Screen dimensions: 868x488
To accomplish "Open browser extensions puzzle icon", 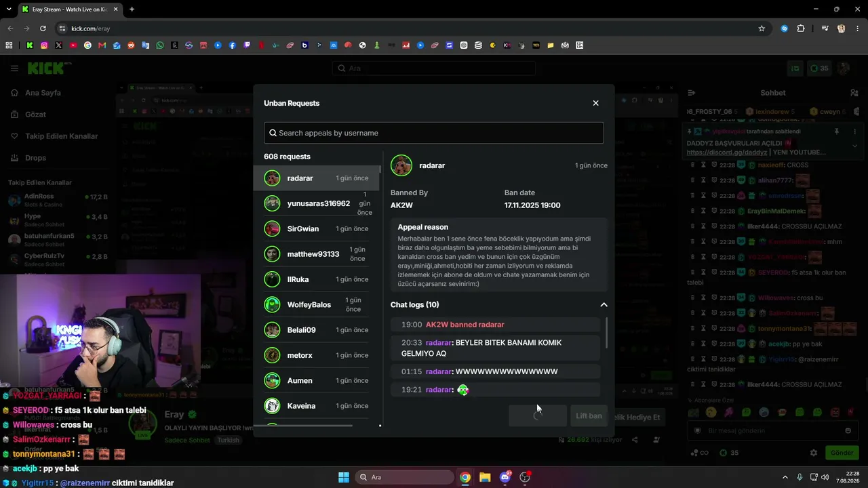I will 801,28.
